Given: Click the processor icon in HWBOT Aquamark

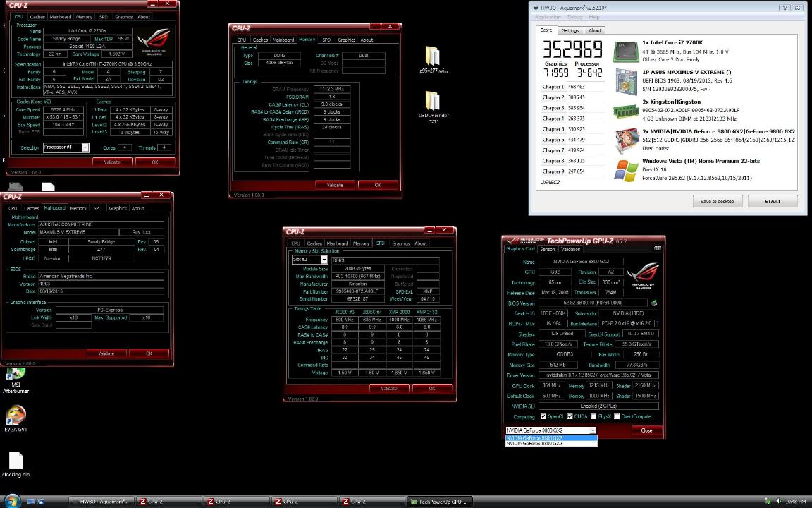Looking at the screenshot, I should (626, 52).
